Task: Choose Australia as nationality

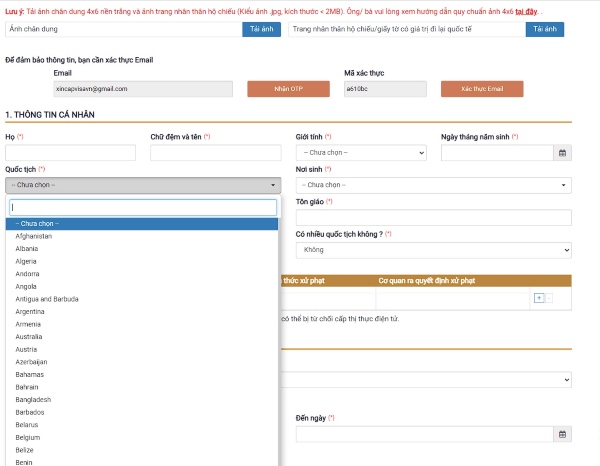Action: [x=142, y=337]
